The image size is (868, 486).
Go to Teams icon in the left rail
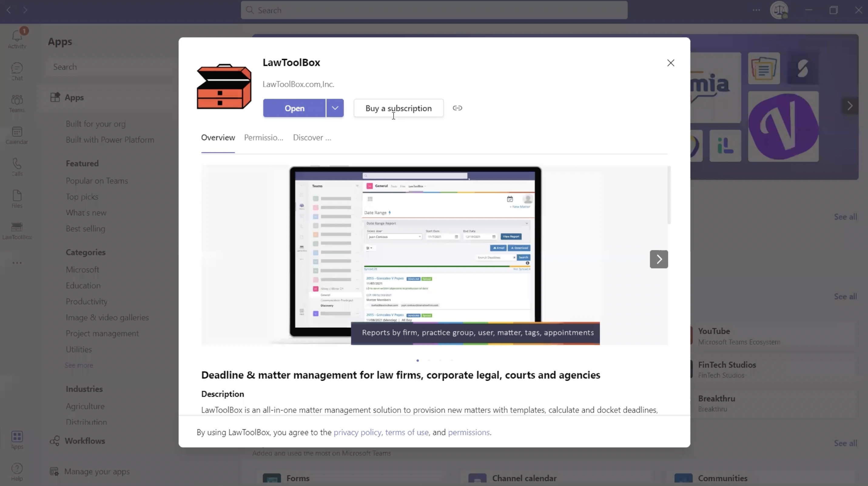point(17,103)
